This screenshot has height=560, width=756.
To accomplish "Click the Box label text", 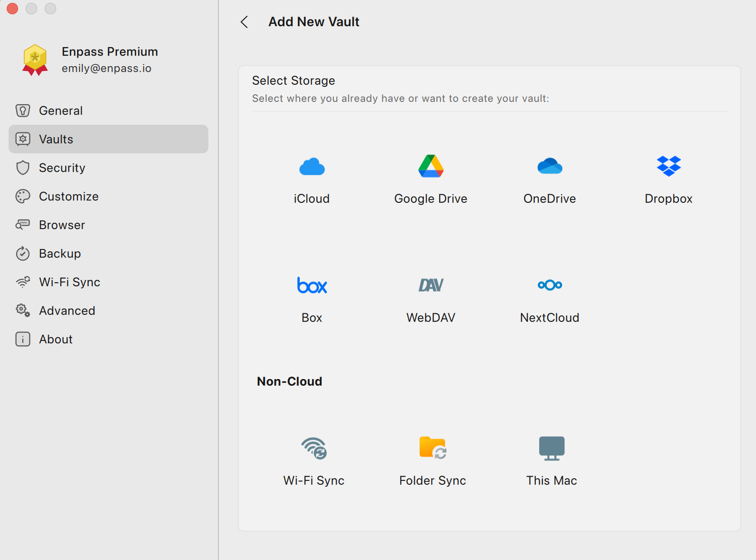I will 312,318.
